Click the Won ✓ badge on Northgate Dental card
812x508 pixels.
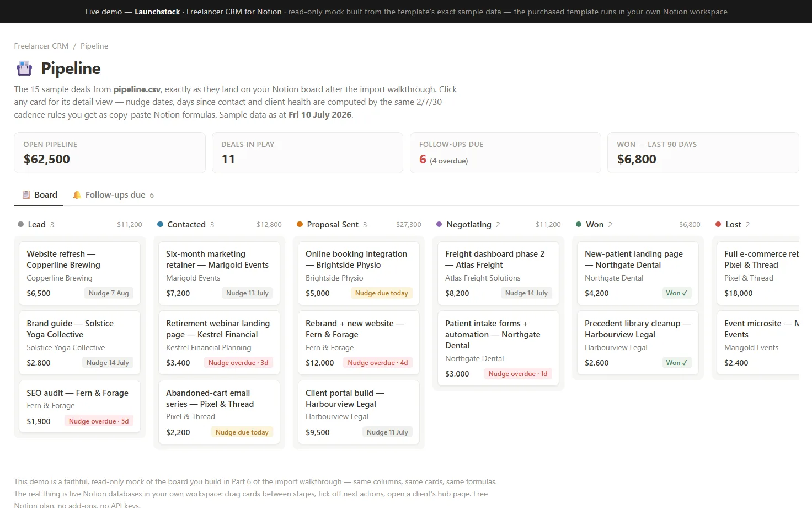pos(676,293)
